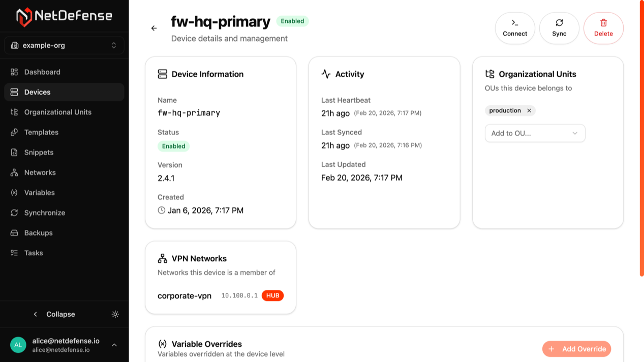The width and height of the screenshot is (644, 362).
Task: Collapse the sidebar navigation
Action: (x=54, y=314)
